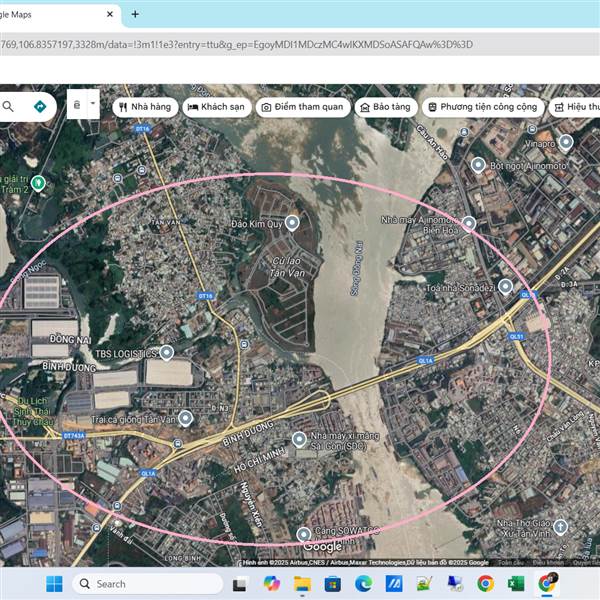Click the ĐỒNG NAI province label
The height and width of the screenshot is (600, 600).
click(70, 339)
